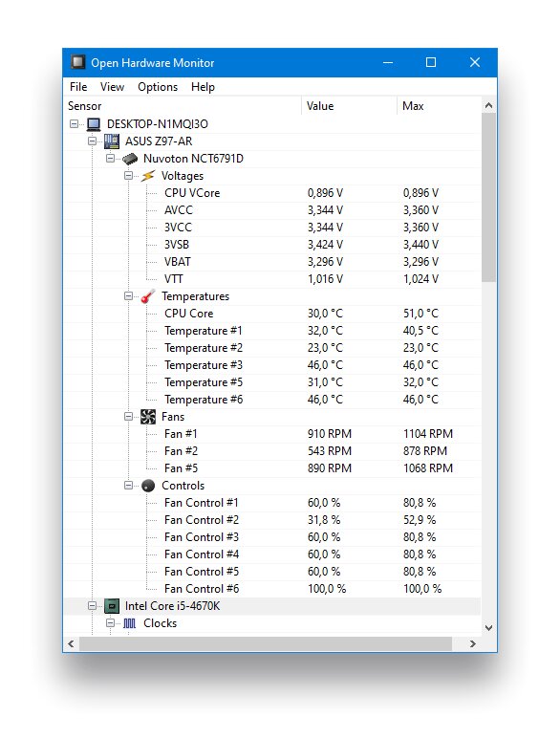Screen dimensions: 560x739
Task: Click the vertical scrollbar down arrow
Action: coord(489,628)
